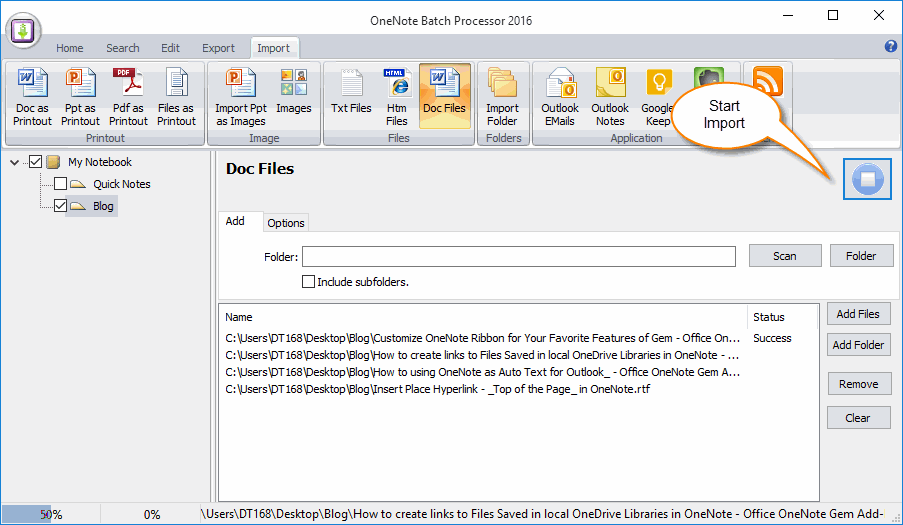903x525 pixels.
Task: Uncheck the Blog section checkbox
Action: pyautogui.click(x=60, y=206)
